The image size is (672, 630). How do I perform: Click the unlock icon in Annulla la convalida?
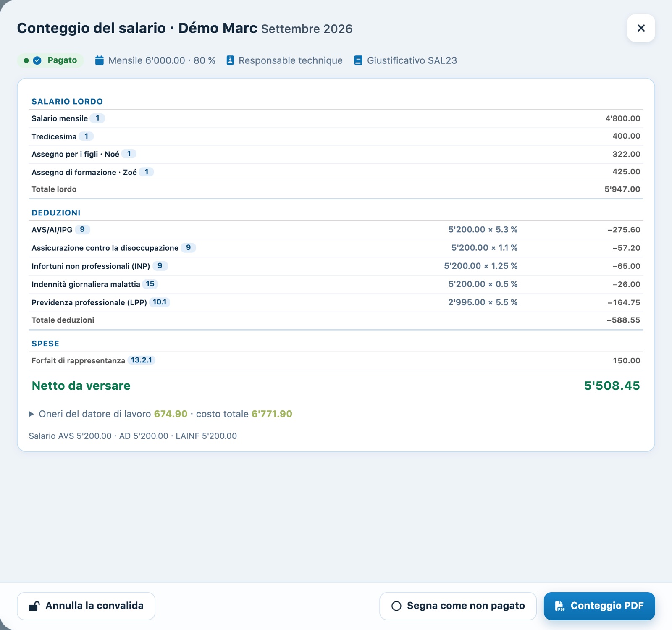[x=34, y=606]
